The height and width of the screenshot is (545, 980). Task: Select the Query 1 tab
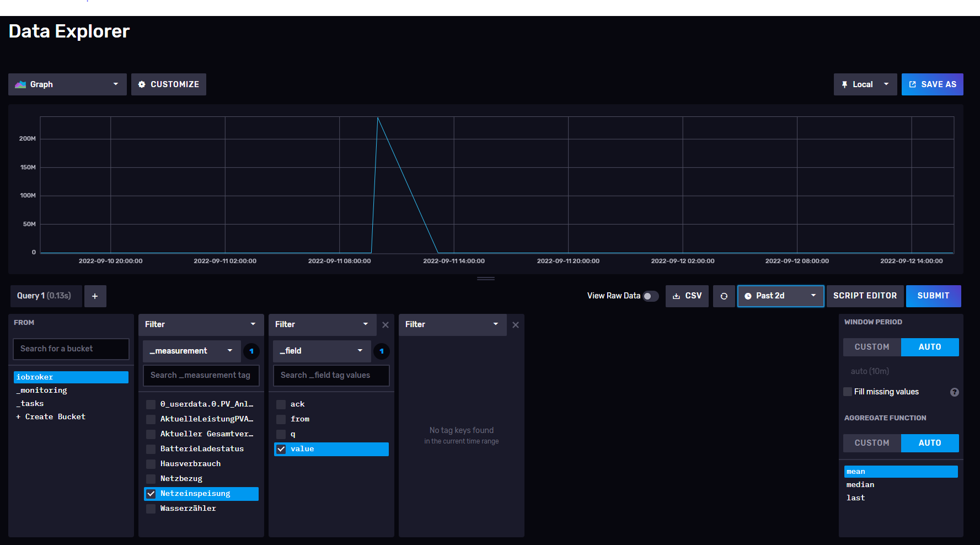(46, 296)
